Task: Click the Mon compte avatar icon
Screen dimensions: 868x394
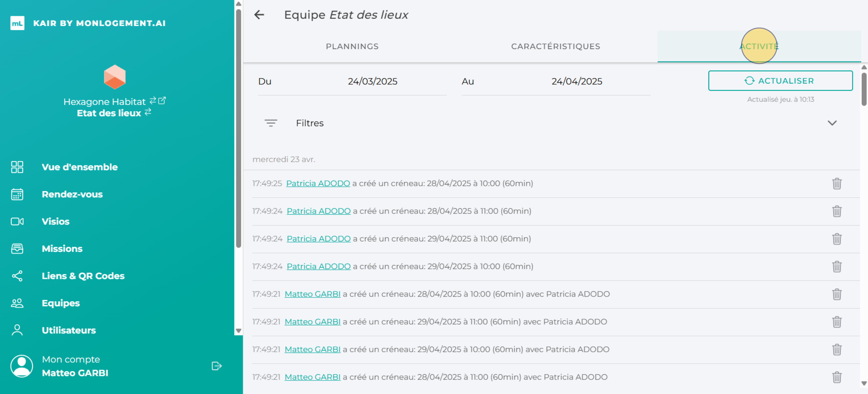Action: tap(22, 366)
